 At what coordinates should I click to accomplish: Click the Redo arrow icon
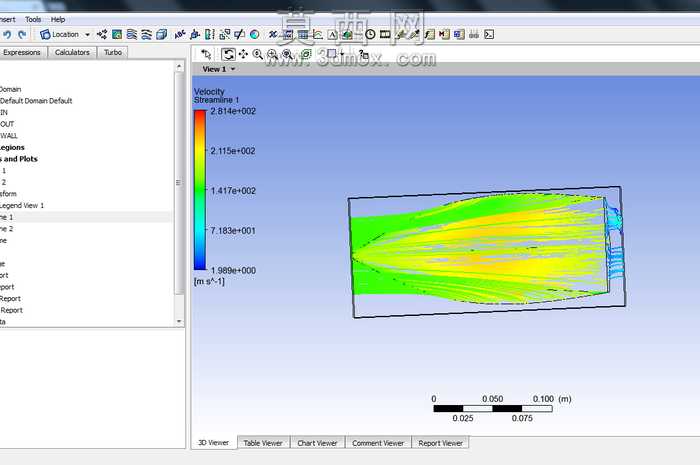pyautogui.click(x=22, y=34)
